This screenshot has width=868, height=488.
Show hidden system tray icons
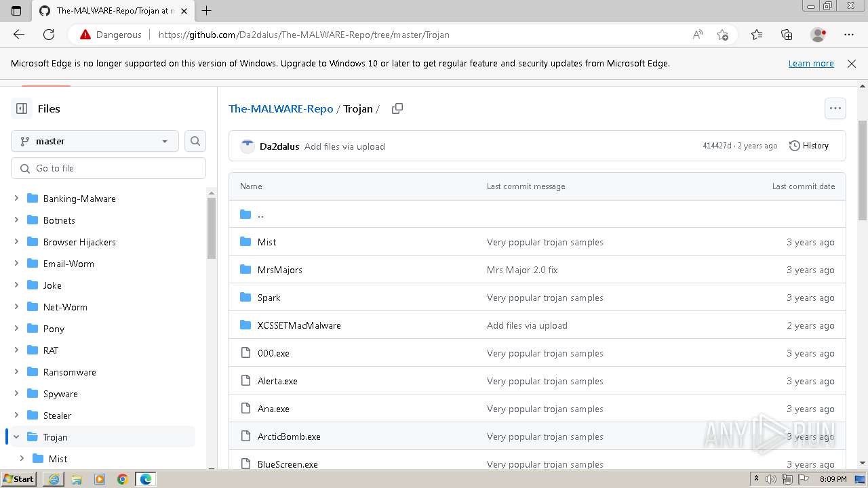pos(756,479)
